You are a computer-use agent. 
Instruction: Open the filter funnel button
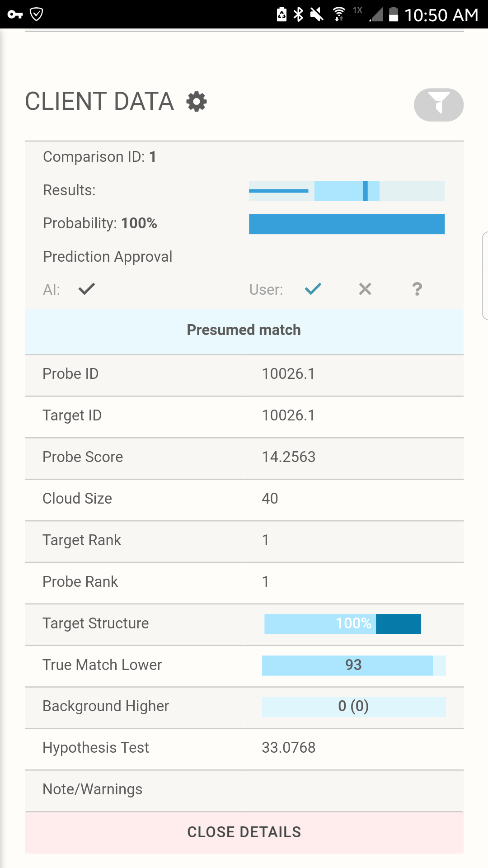pos(438,104)
